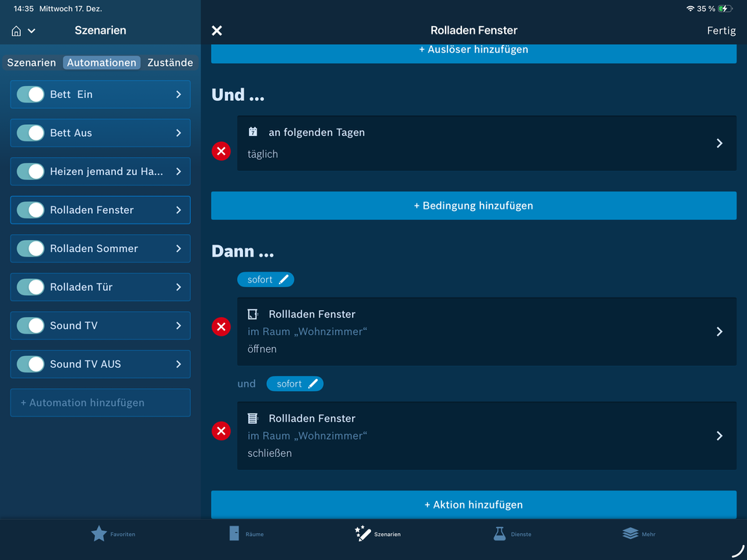Close the Rolladen Fenster editor with X
747x560 pixels.
217,31
